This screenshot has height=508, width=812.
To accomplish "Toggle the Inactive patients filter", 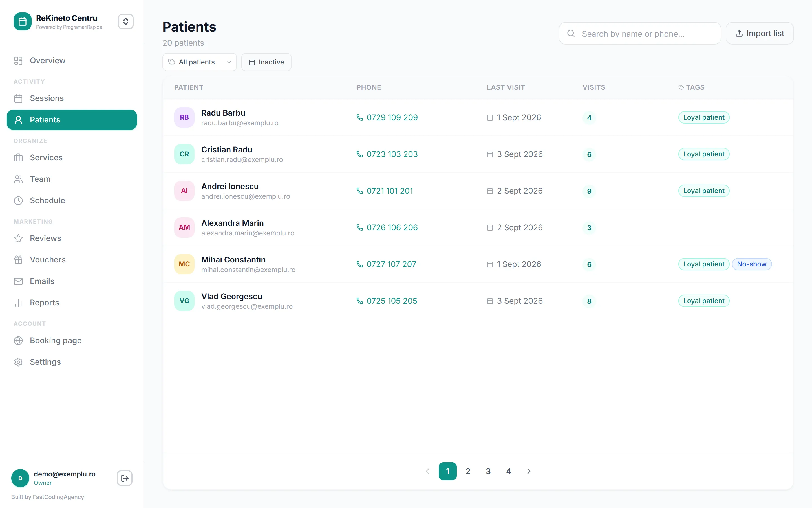I will [x=266, y=62].
